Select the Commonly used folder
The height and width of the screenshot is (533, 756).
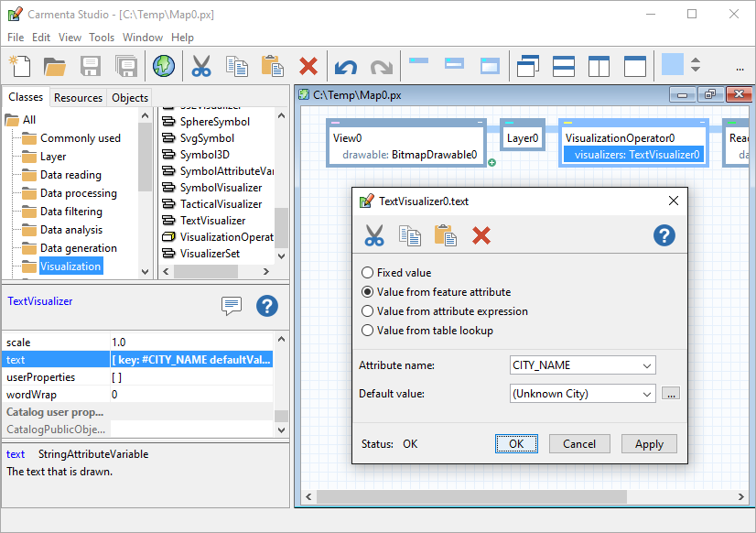[x=81, y=138]
